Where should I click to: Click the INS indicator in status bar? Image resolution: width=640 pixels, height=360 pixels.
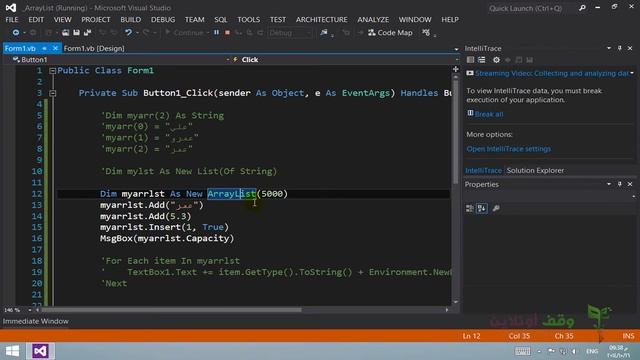(628, 336)
